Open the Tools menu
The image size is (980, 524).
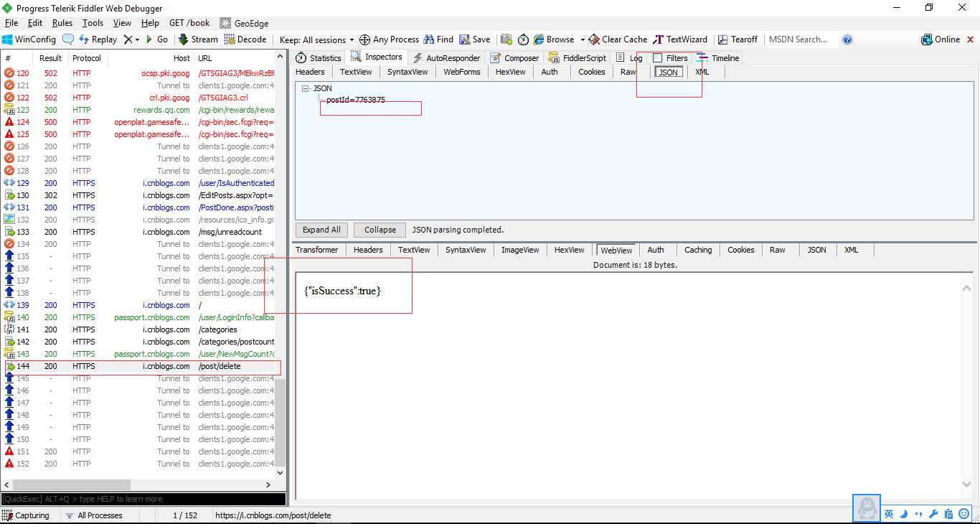tap(93, 23)
